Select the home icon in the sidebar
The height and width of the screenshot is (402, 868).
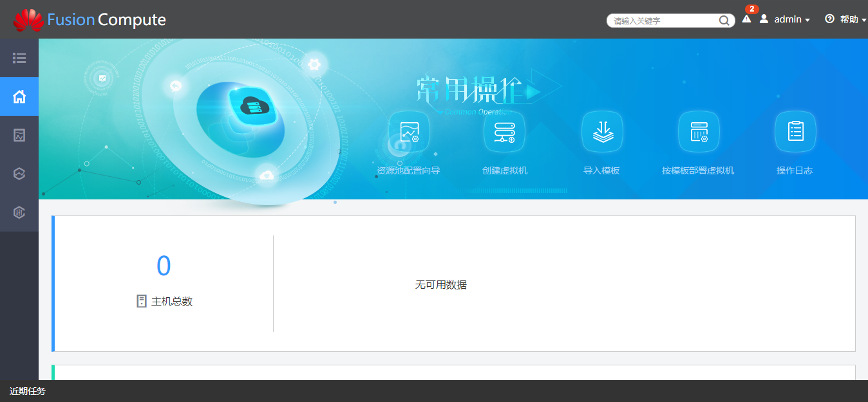[19, 96]
